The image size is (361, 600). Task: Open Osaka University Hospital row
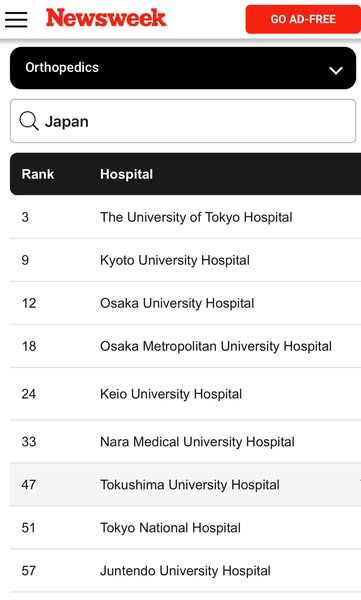[x=185, y=303]
